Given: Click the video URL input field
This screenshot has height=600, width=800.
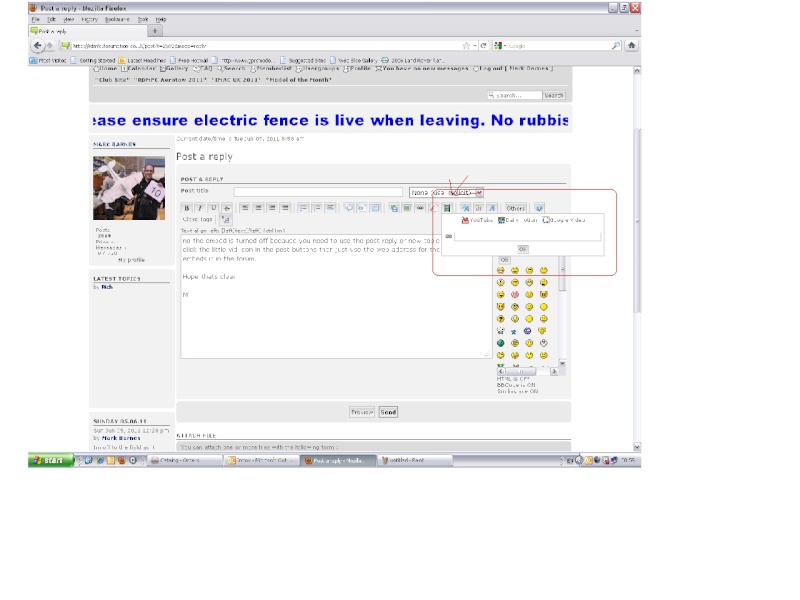Looking at the screenshot, I should tap(527, 236).
